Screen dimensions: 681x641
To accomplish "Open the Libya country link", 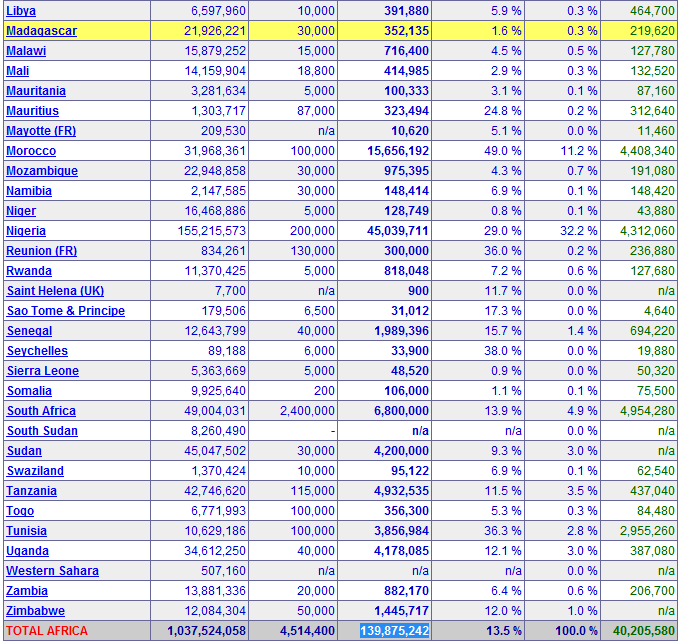I will 21,11.
